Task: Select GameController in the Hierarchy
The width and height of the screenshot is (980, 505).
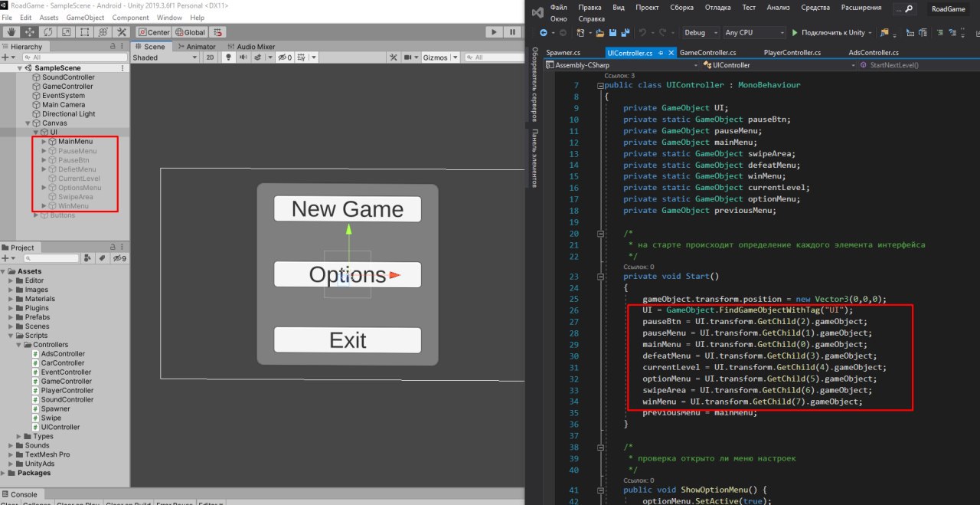Action: click(x=67, y=87)
